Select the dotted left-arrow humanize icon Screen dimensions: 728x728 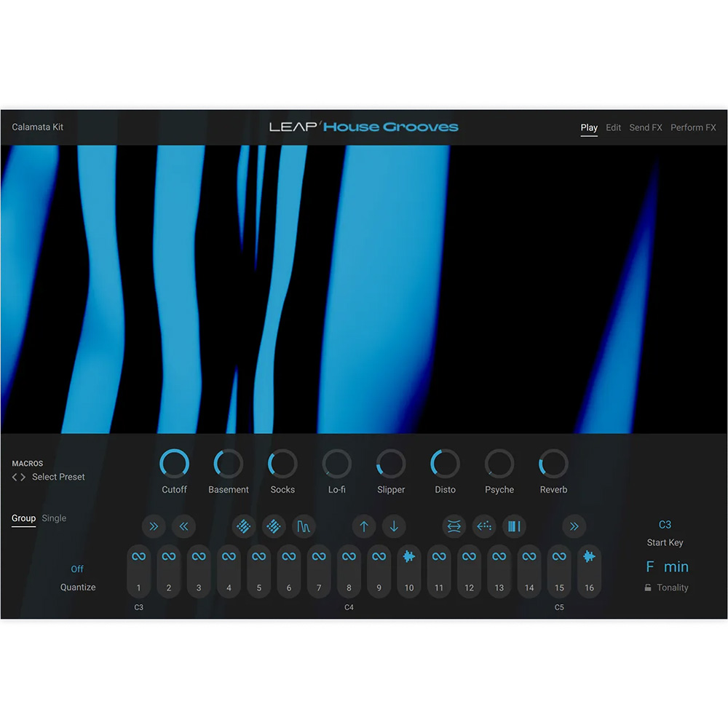coord(484,526)
